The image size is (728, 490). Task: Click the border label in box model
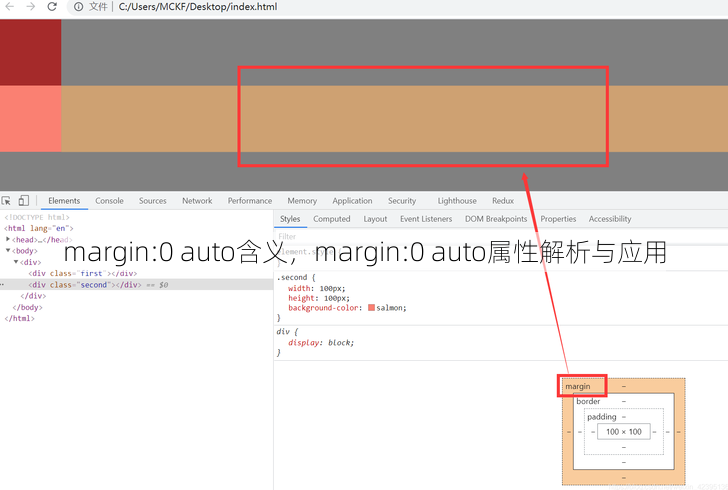click(588, 401)
